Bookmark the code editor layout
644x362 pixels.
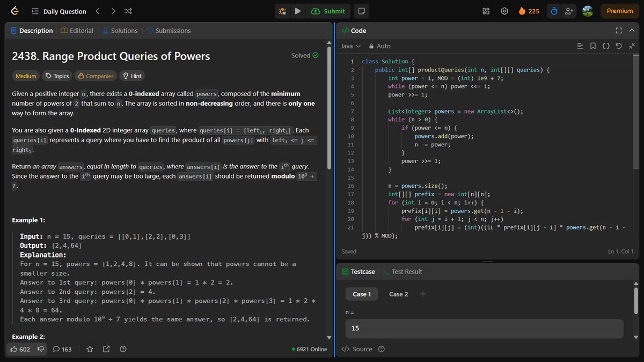[594, 46]
